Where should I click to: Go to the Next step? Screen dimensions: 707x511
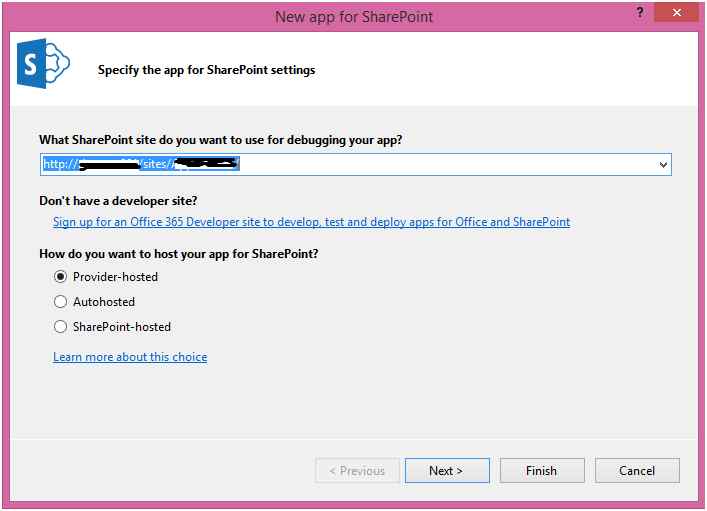(x=447, y=470)
